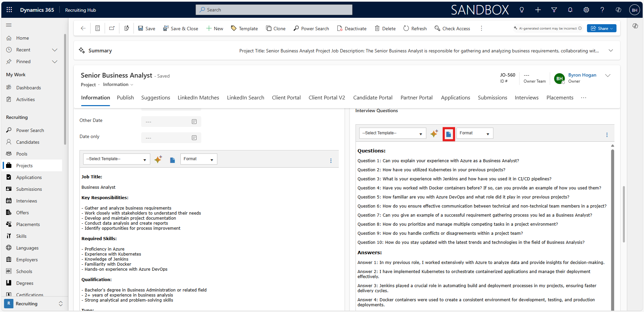The height and width of the screenshot is (312, 644).
Task: Open Select Template dropdown in Interview Questions editor
Action: click(393, 133)
